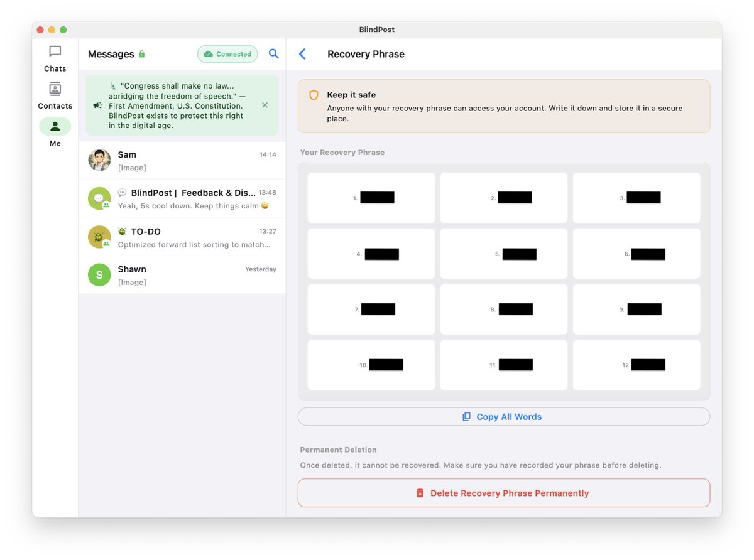Viewport: 754px width, 560px height.
Task: Open Shawn's conversation
Action: click(x=182, y=275)
